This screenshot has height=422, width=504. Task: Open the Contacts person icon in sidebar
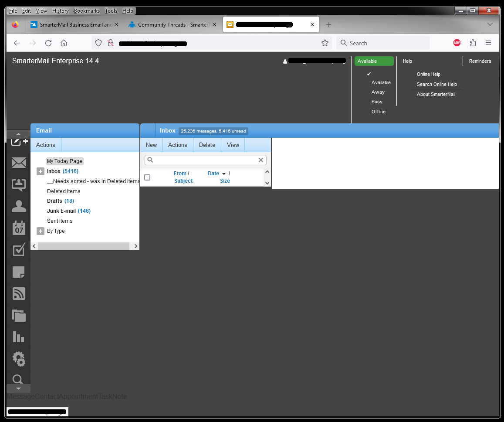click(x=19, y=206)
